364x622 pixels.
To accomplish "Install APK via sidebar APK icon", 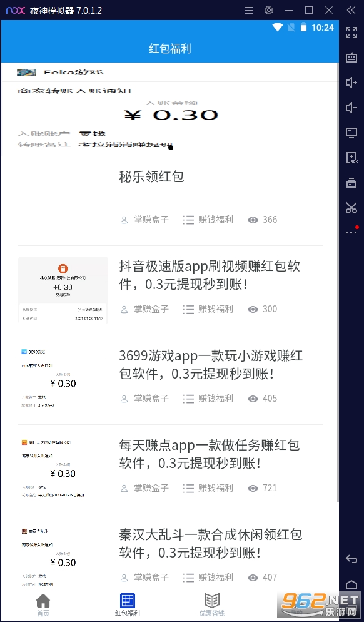I will (351, 158).
